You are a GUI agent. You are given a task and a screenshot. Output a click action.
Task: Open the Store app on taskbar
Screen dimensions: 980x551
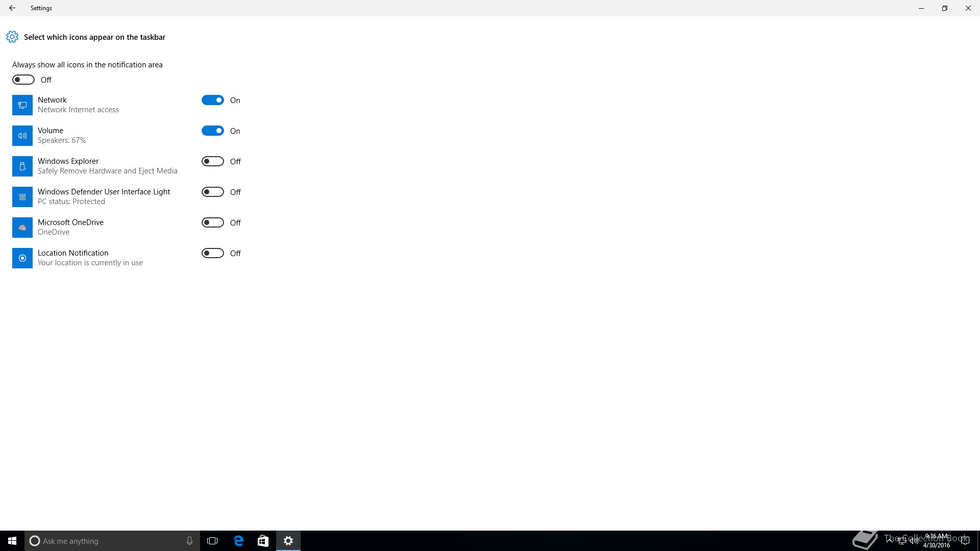(263, 541)
